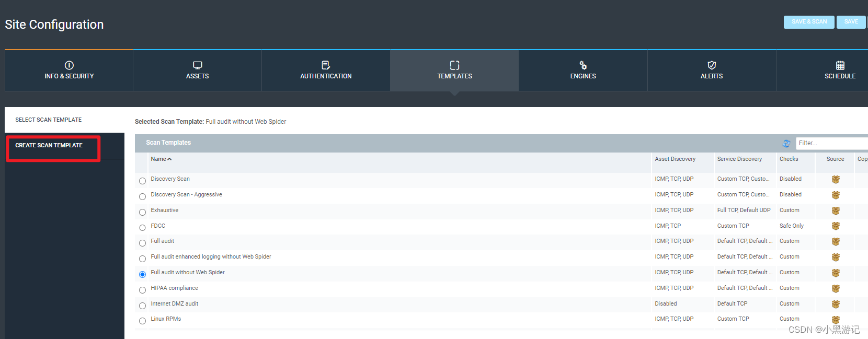Image resolution: width=868 pixels, height=339 pixels.
Task: Click the Full audit template name
Action: (163, 241)
